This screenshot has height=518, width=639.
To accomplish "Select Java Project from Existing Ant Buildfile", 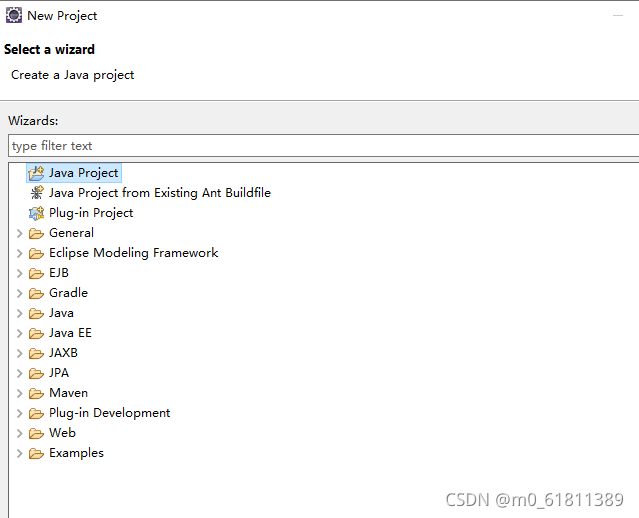I will point(159,193).
